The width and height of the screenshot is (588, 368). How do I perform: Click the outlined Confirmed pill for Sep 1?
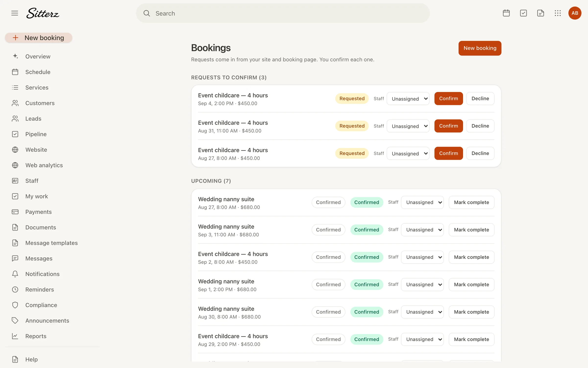point(328,285)
